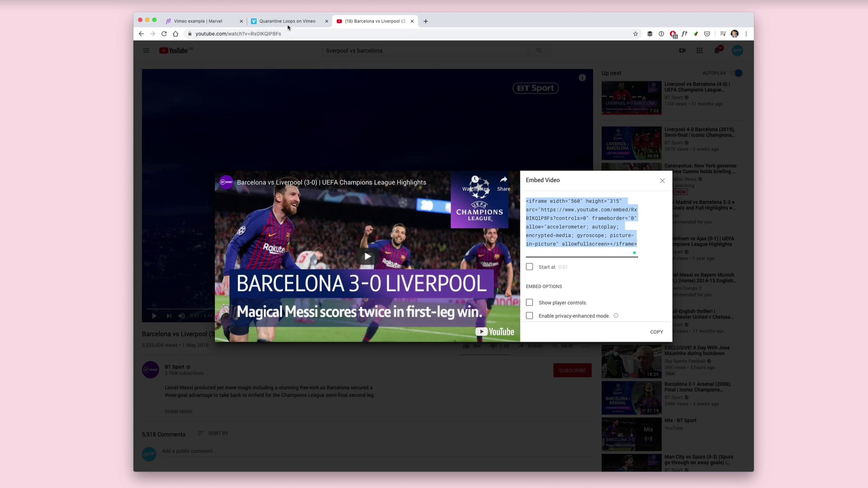Open the YouTube create video camera icon
The height and width of the screenshot is (488, 868).
click(682, 51)
